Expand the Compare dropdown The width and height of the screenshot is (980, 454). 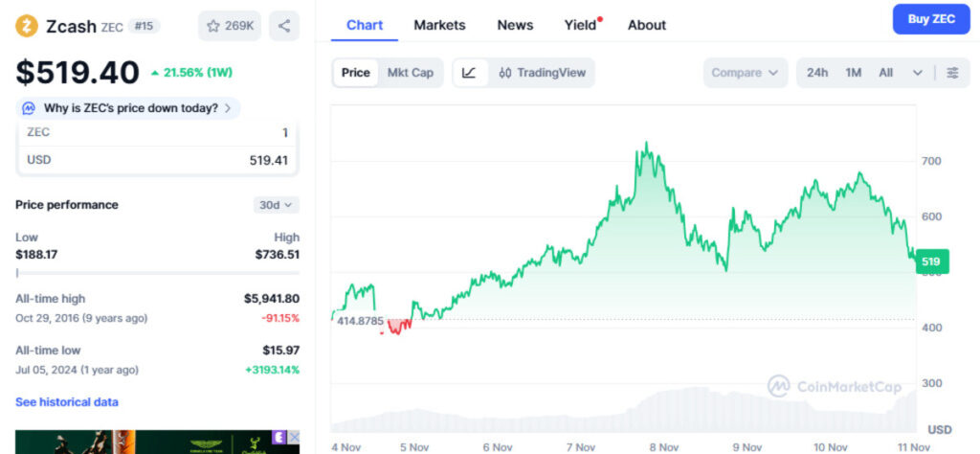click(x=745, y=73)
